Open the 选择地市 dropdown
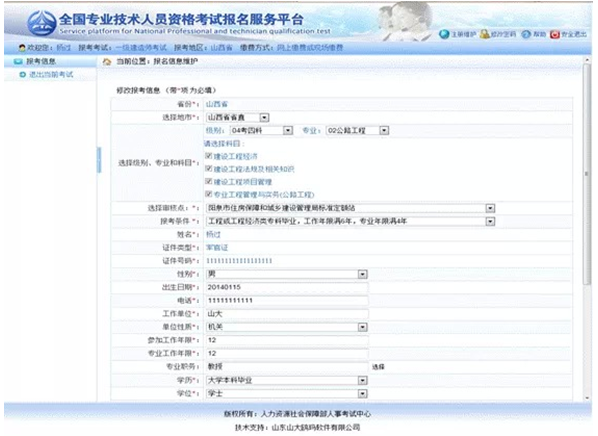Image resolution: width=598 pixels, height=436 pixels. coord(238,117)
